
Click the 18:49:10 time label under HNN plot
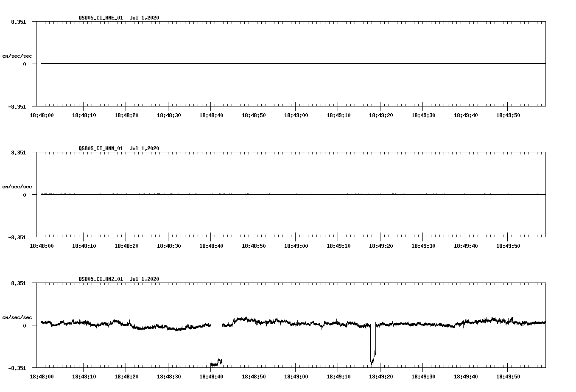coord(338,246)
